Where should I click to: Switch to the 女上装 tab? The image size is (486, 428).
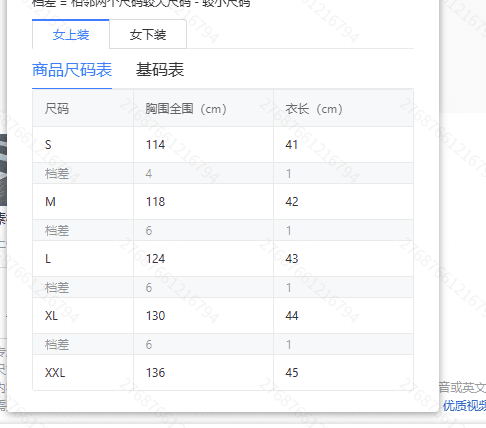click(71, 34)
